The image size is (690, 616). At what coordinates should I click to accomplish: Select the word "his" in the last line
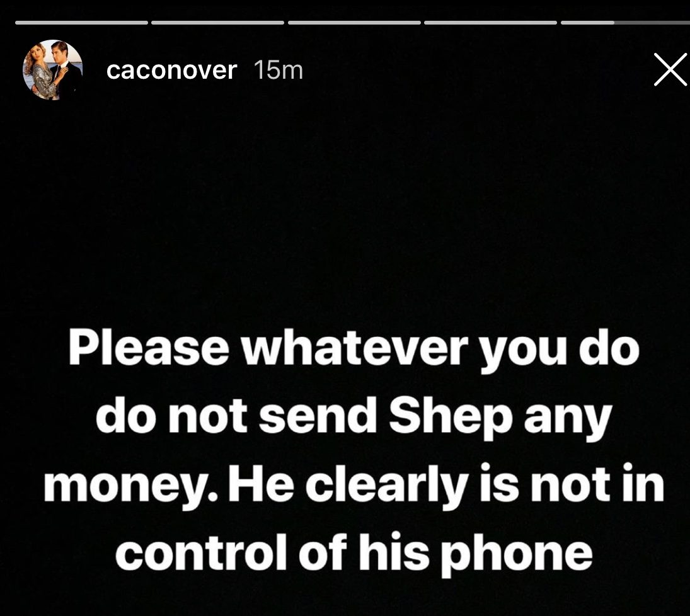[x=393, y=552]
